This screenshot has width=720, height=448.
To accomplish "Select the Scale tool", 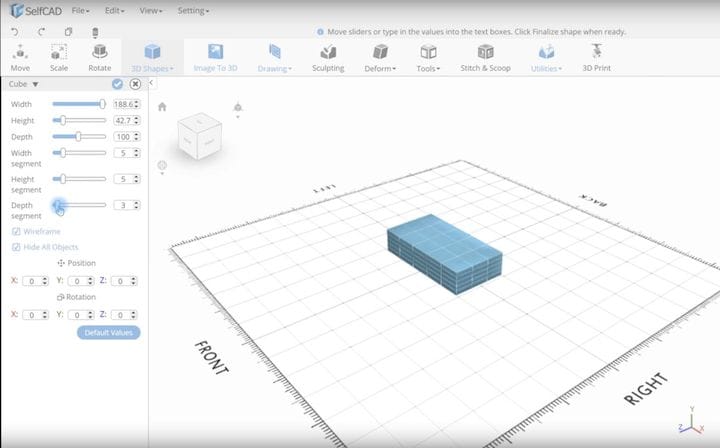I will 59,57.
